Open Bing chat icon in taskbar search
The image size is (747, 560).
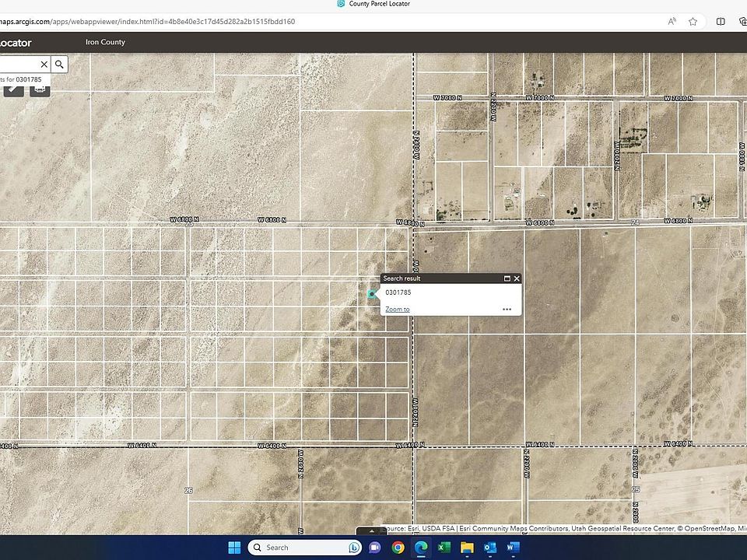tap(354, 548)
